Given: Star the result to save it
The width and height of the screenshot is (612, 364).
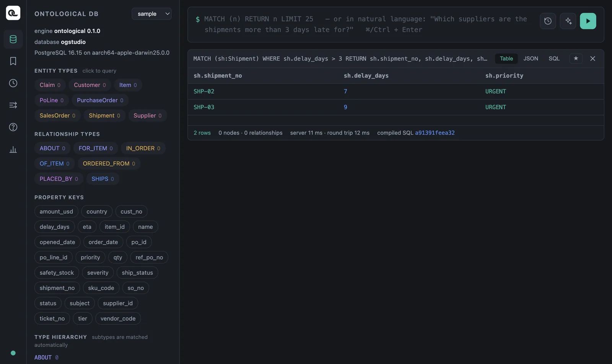Looking at the screenshot, I should 576,58.
